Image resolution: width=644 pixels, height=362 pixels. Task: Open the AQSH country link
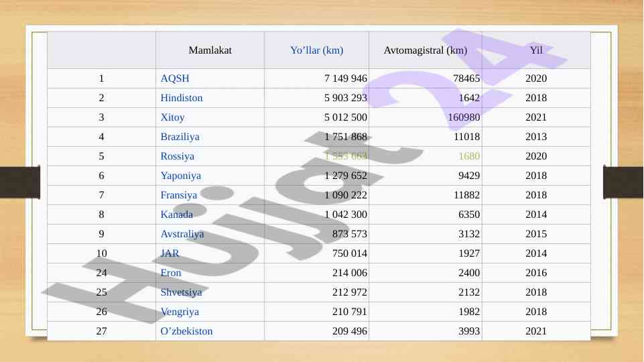tap(174, 78)
